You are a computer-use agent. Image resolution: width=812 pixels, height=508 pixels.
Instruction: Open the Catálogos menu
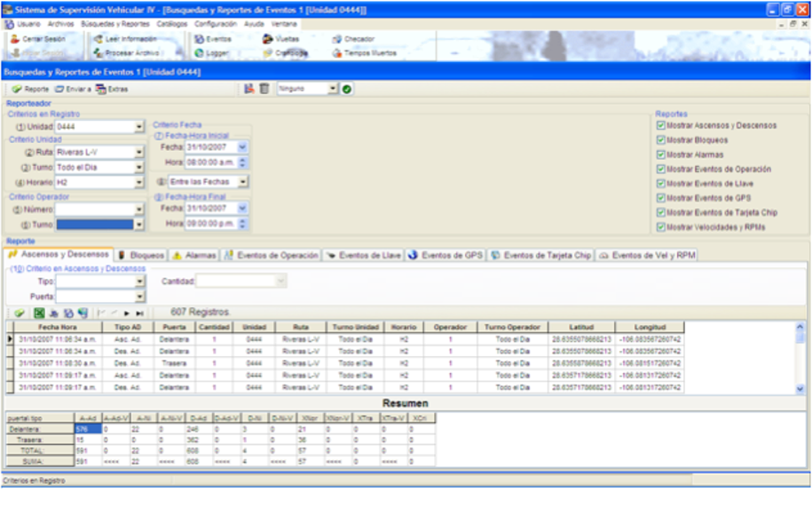(x=172, y=24)
